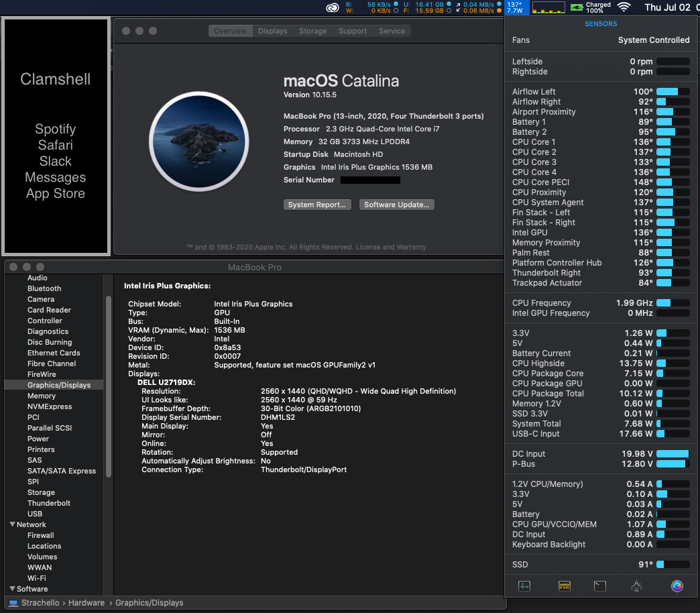Launch Terminal from the sensors panel footer

600,586
